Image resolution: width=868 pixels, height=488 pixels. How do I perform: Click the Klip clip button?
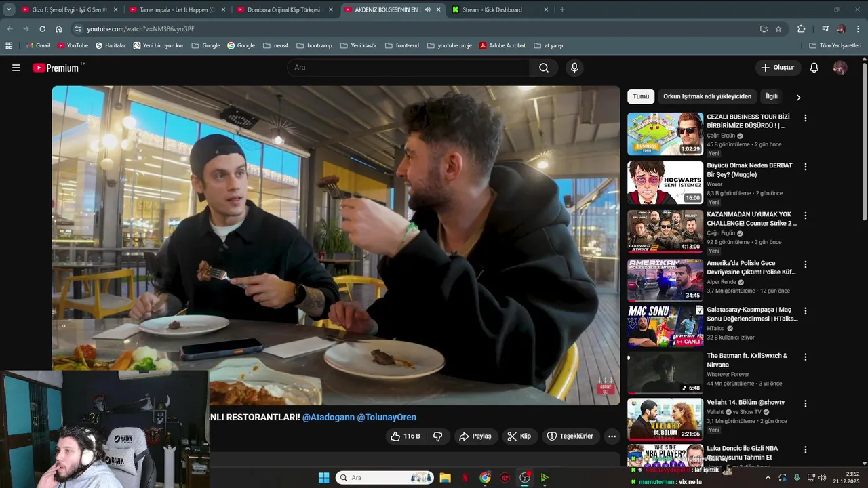click(519, 436)
